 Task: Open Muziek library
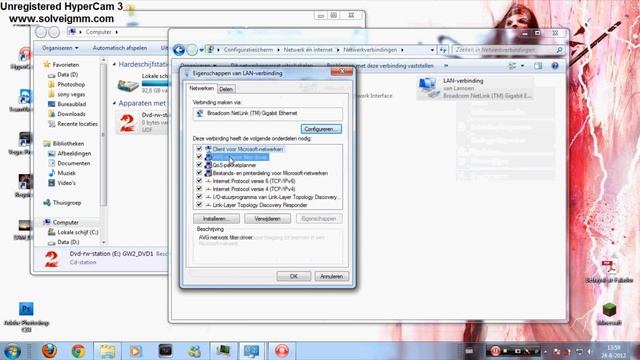66,173
